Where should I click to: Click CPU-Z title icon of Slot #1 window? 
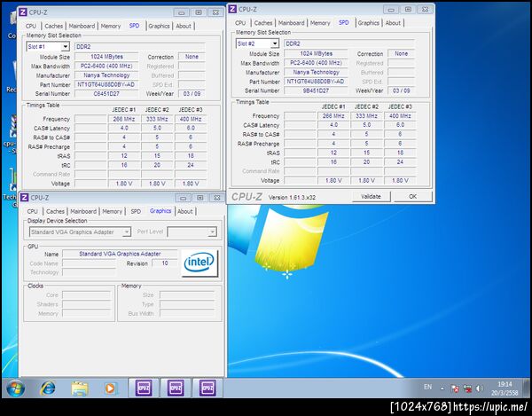(23, 12)
